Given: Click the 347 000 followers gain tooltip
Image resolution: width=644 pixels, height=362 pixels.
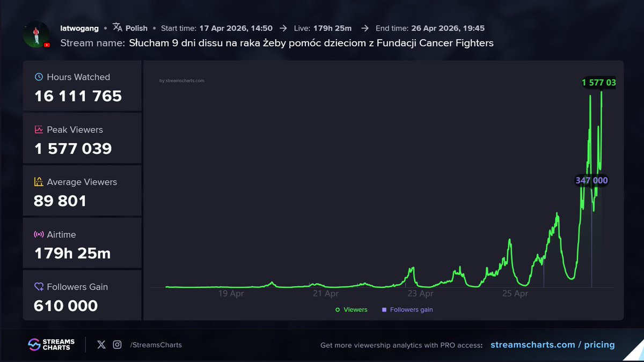Looking at the screenshot, I should pyautogui.click(x=591, y=181).
